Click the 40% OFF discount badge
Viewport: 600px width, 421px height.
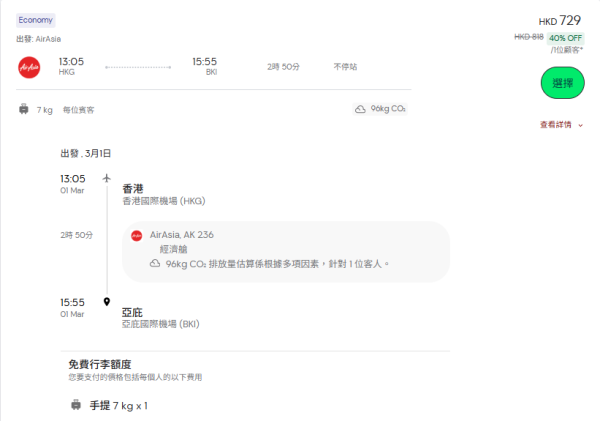coord(565,38)
